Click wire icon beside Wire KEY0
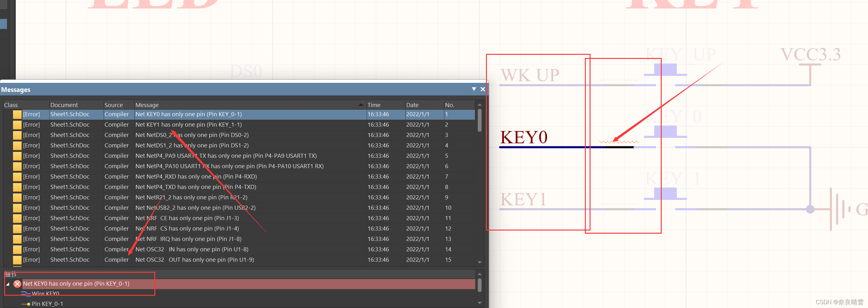 coord(26,294)
